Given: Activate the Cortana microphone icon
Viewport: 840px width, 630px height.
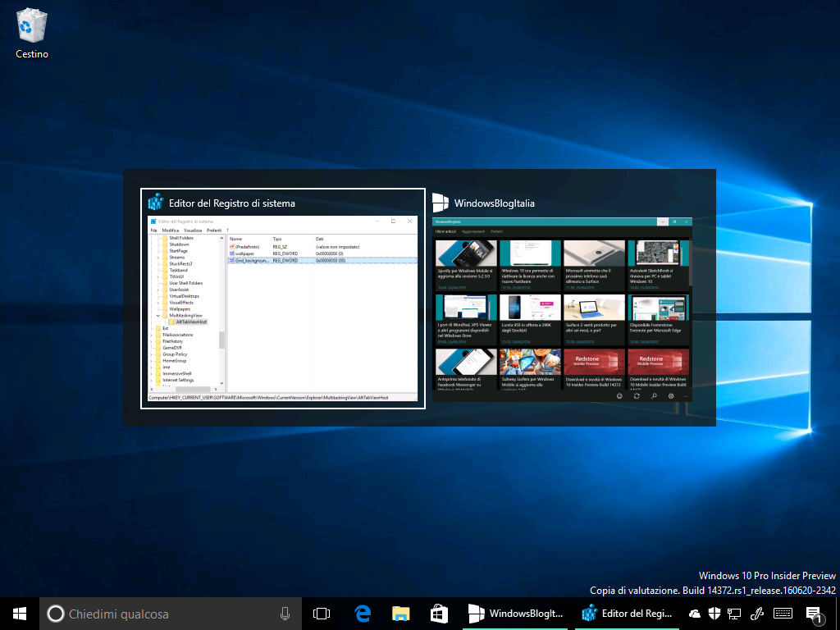Looking at the screenshot, I should (285, 614).
